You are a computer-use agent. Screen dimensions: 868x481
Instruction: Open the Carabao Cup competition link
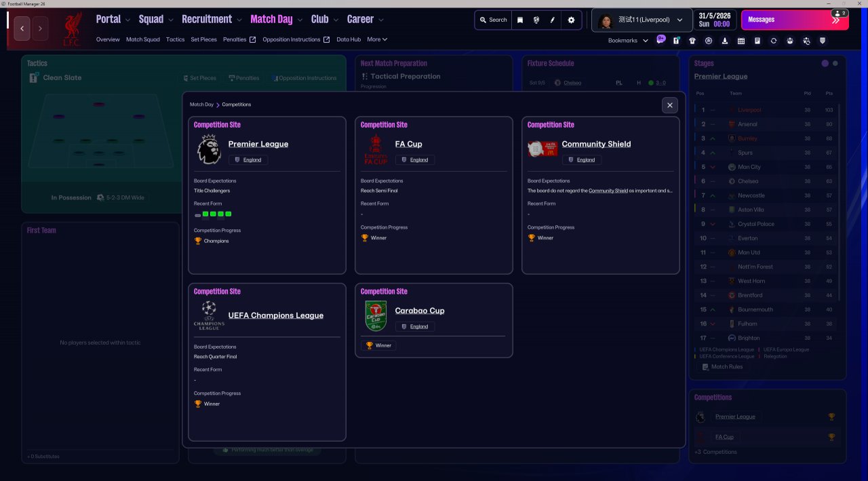tap(420, 311)
